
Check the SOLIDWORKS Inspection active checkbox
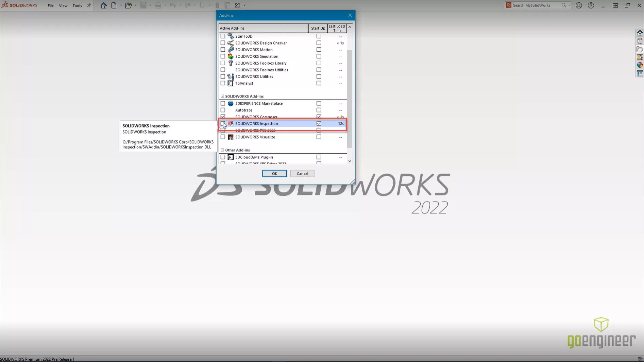[x=223, y=123]
